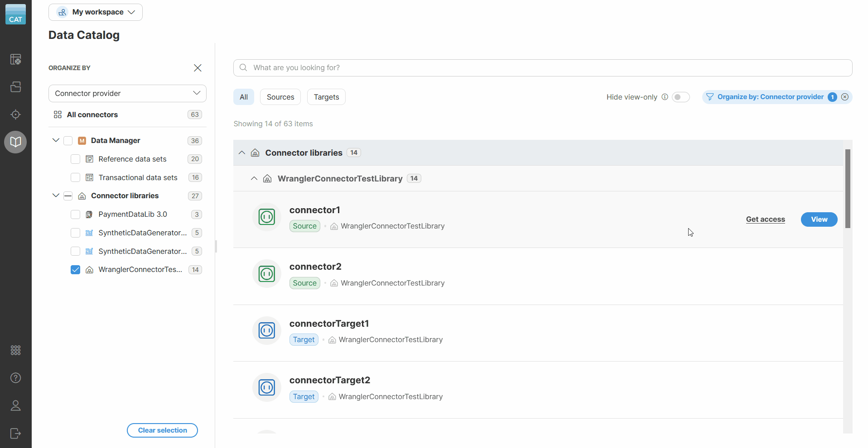Image resolution: width=868 pixels, height=448 pixels.
Task: Click the View button for connector1
Action: 819,219
